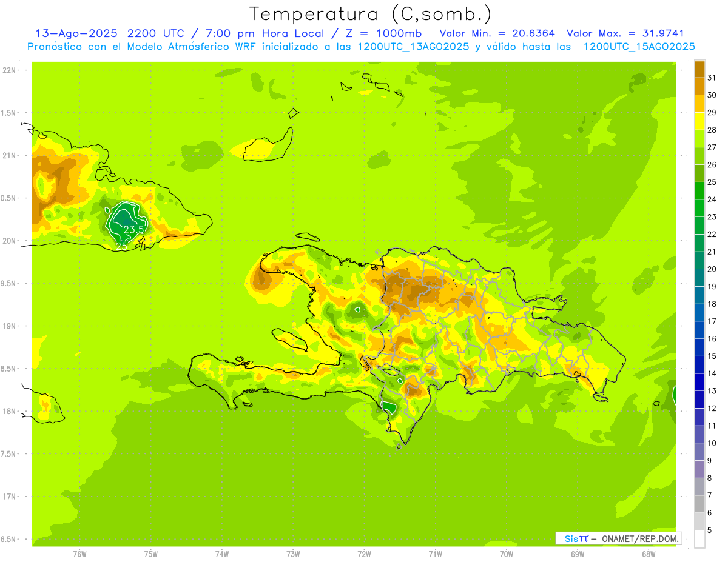This screenshot has width=728, height=562.
Task: Click the "73W" longitude axis label
Action: point(293,554)
